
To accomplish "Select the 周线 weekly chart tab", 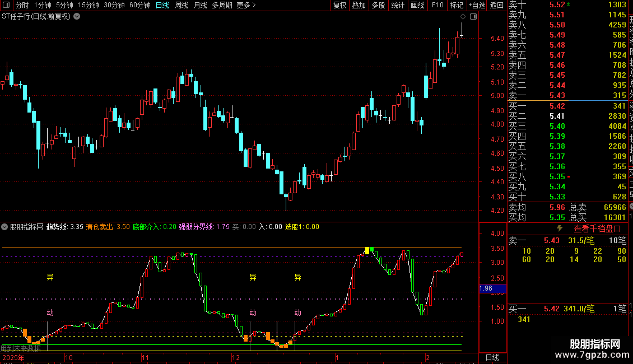I will [x=181, y=5].
